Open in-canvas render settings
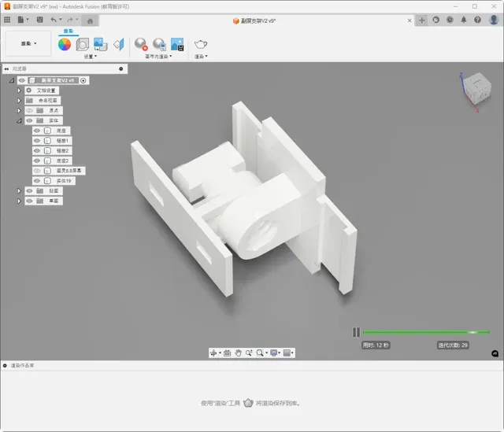The width and height of the screenshot is (504, 432). click(x=159, y=44)
